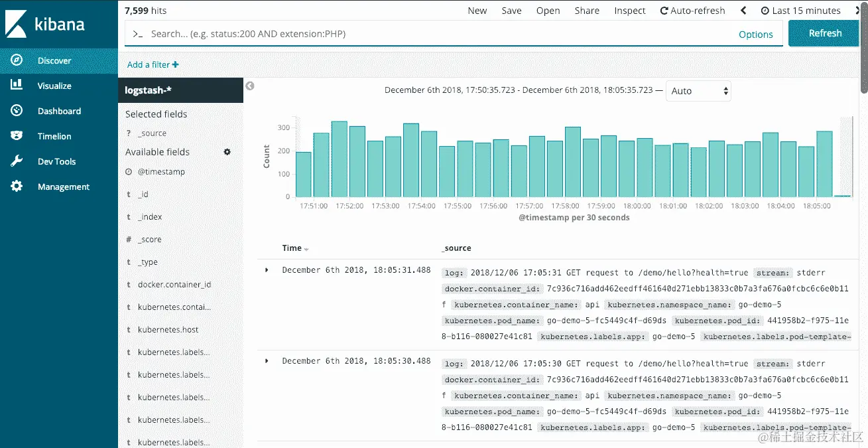Click the _source selected field
This screenshot has height=448, width=868.
(x=152, y=133)
